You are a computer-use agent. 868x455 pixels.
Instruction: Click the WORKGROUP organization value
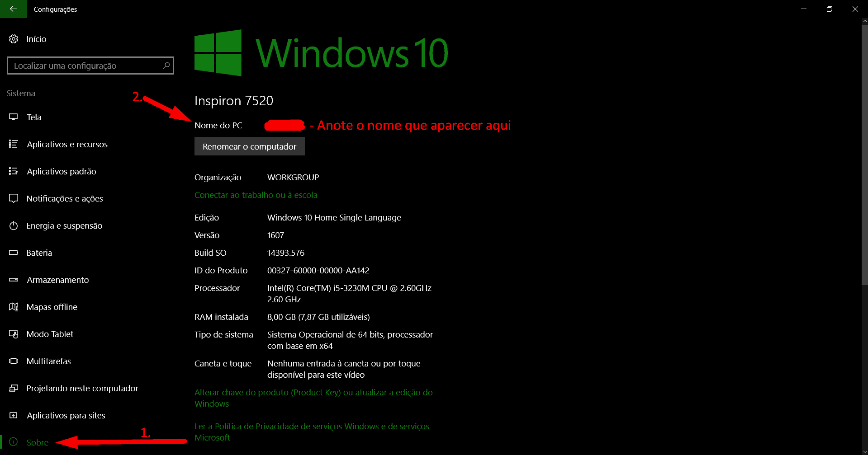point(293,178)
